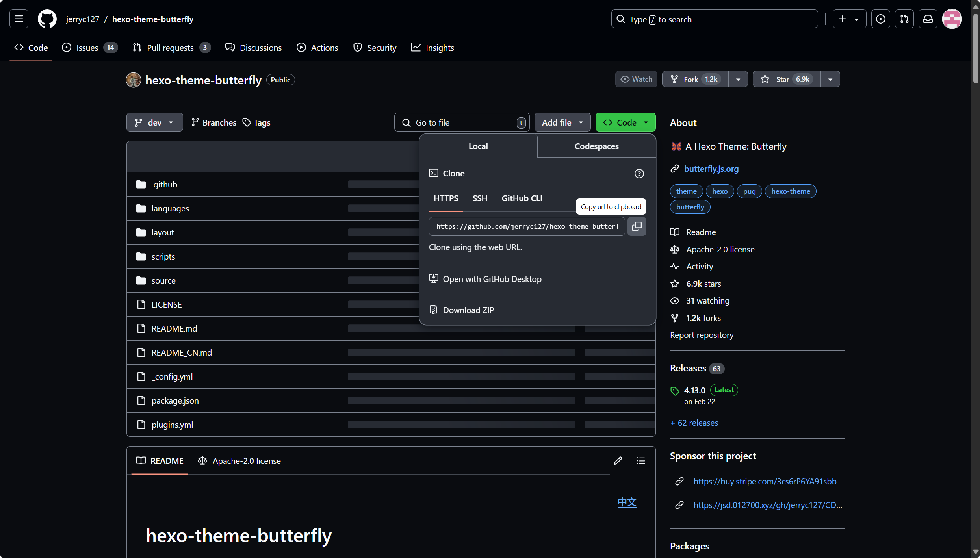
Task: Expand the Create new plus dropdown
Action: [849, 19]
